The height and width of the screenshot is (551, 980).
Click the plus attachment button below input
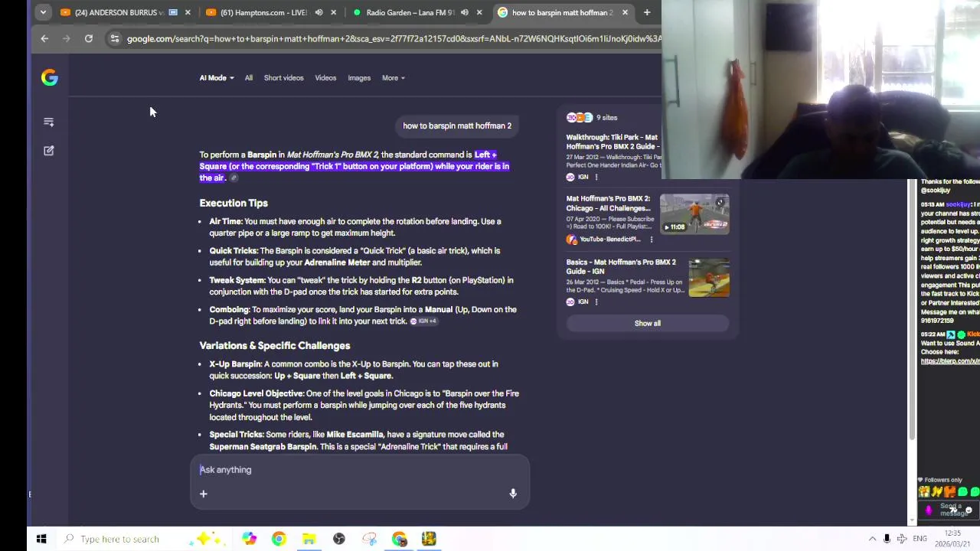[204, 494]
